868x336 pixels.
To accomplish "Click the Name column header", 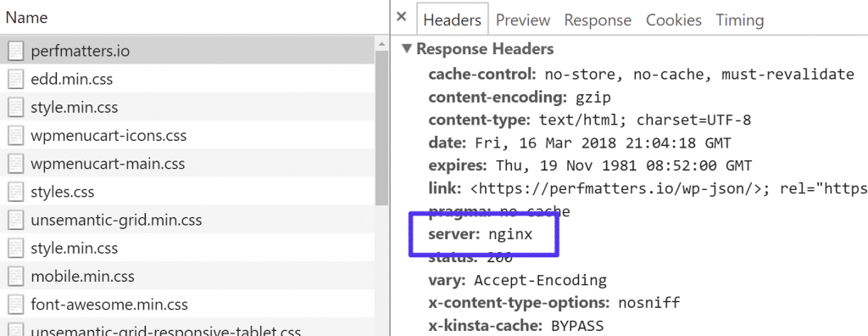I will [x=26, y=17].
